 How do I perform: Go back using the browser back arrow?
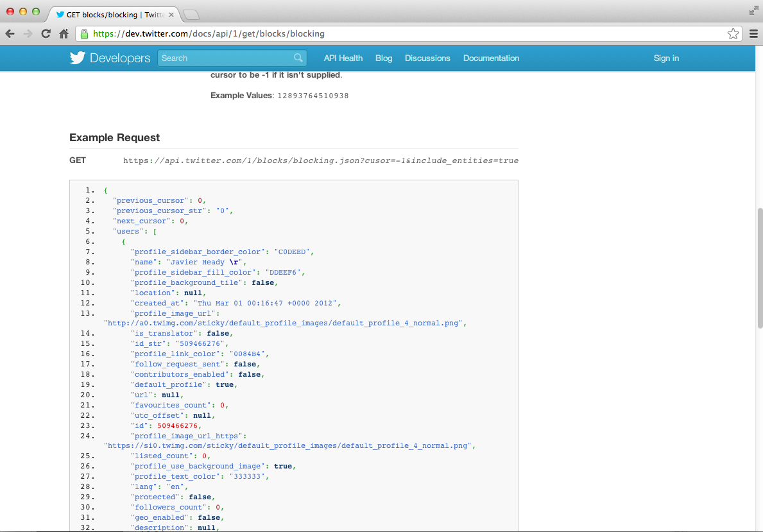(x=10, y=33)
